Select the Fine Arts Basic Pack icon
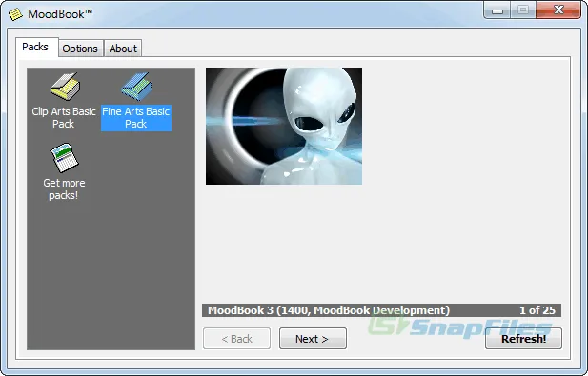The image size is (588, 376). pyautogui.click(x=136, y=87)
